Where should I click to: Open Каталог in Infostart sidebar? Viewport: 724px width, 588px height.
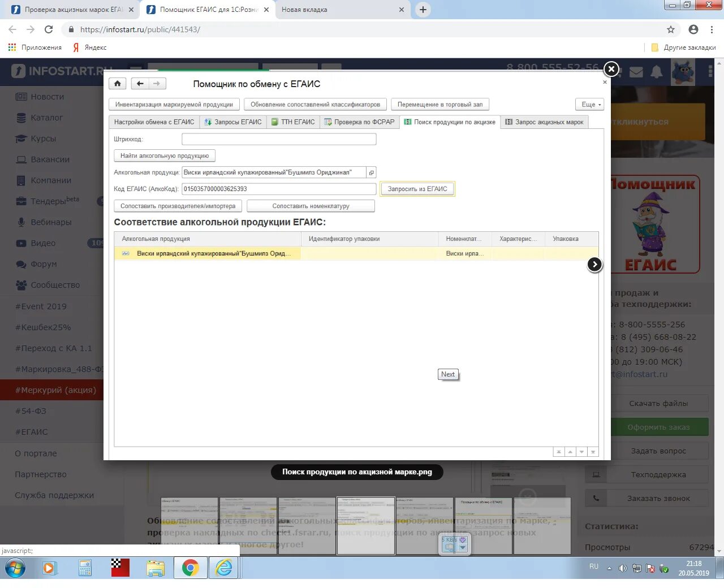pos(46,118)
